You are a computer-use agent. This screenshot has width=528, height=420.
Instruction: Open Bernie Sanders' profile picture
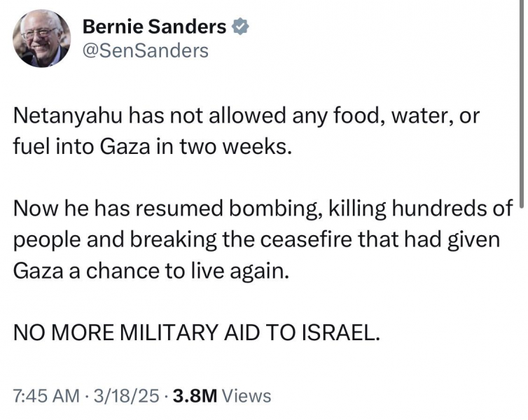point(41,38)
